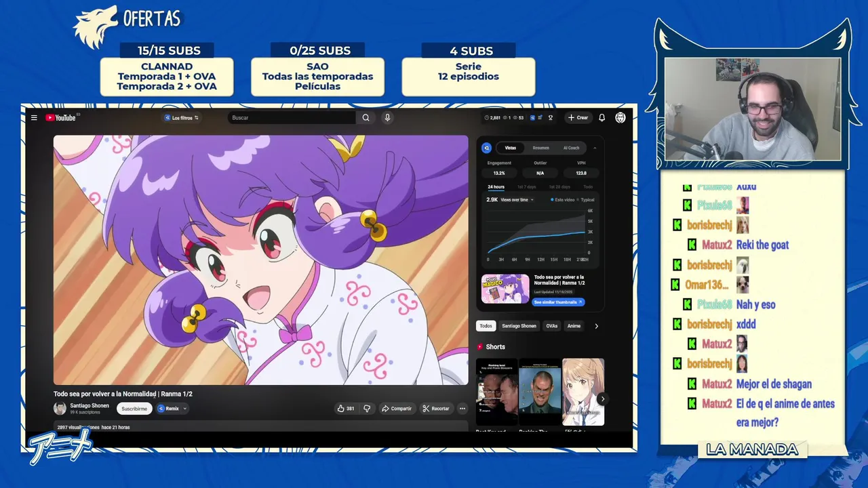
Task: Open the YouTube hamburger guide menu
Action: coord(34,117)
